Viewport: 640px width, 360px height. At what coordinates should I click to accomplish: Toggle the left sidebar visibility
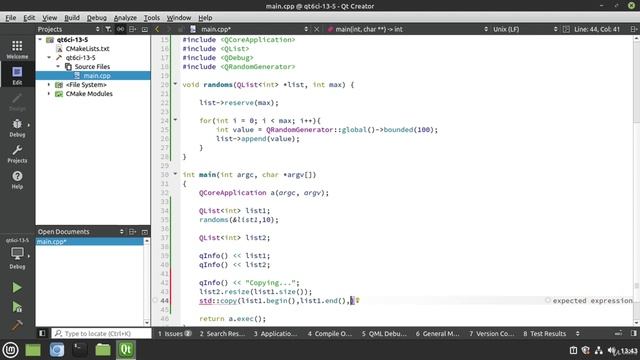42,333
